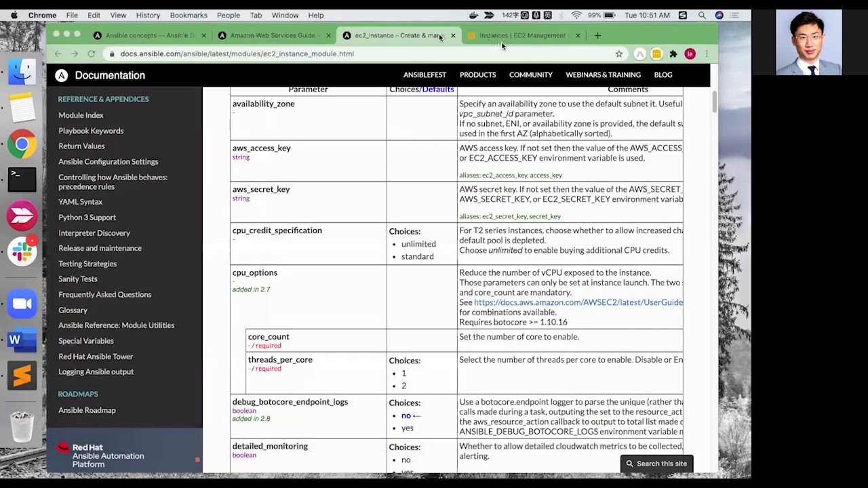Switch to Amazon Web Services Guide tab
This screenshot has height=488, width=868.
coord(273,35)
